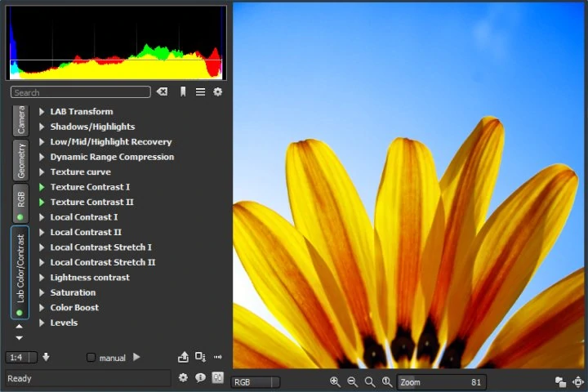Open settings via gear icon beside Ready status
The image size is (588, 392).
pos(183,377)
